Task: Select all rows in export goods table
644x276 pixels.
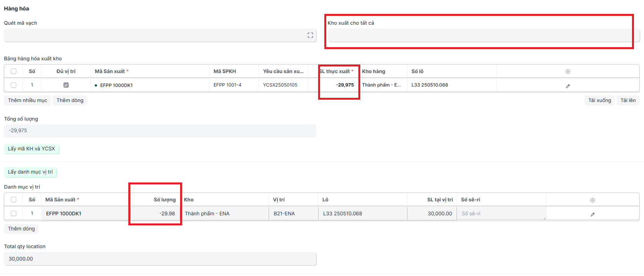Action: tap(14, 71)
